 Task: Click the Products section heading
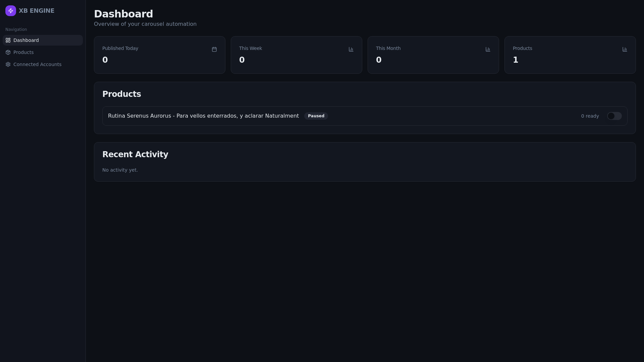tap(121, 94)
